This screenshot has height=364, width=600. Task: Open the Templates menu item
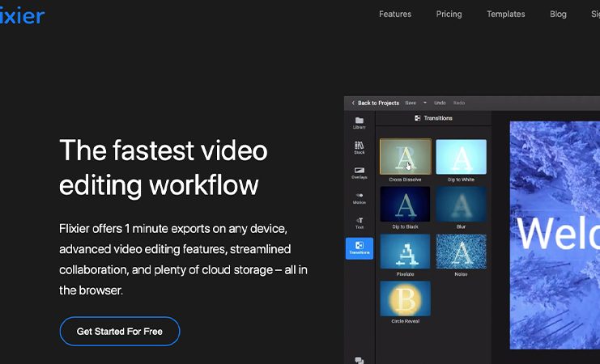point(506,14)
